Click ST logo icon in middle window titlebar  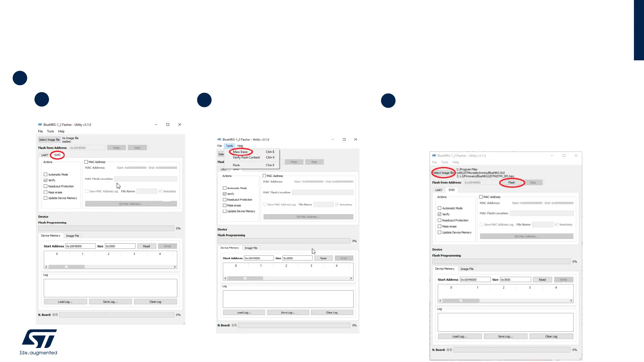tap(219, 139)
